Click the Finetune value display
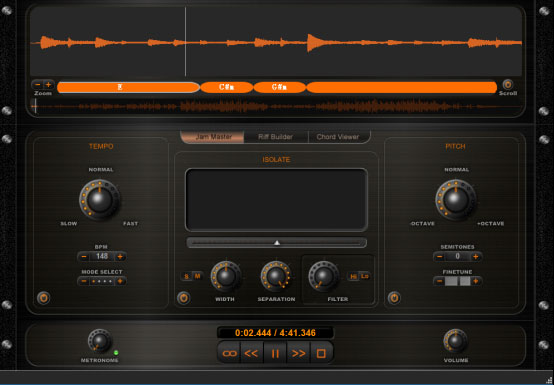Viewport: 554px width, 385px height. 458,281
